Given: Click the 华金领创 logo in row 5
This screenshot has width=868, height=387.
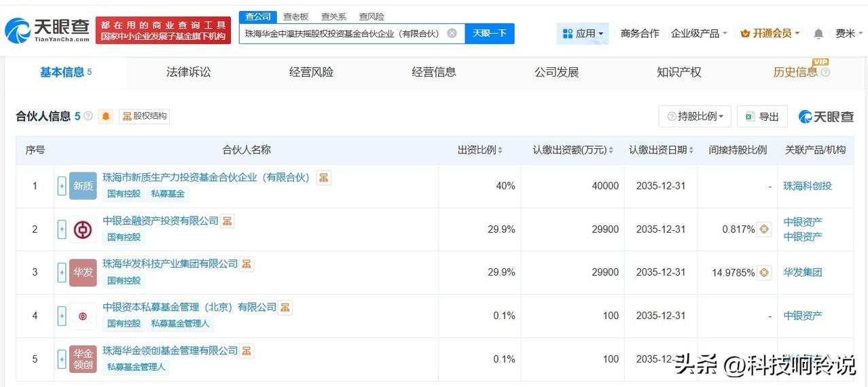Looking at the screenshot, I should point(83,358).
